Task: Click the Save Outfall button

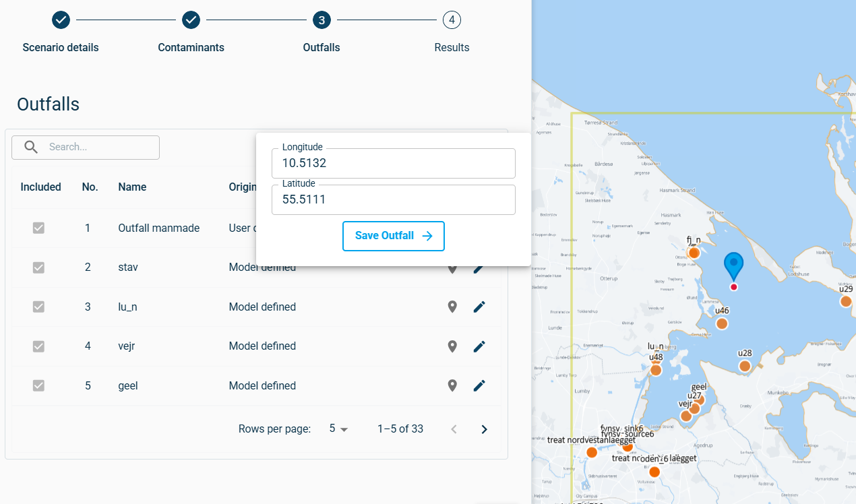Action: [x=394, y=236]
